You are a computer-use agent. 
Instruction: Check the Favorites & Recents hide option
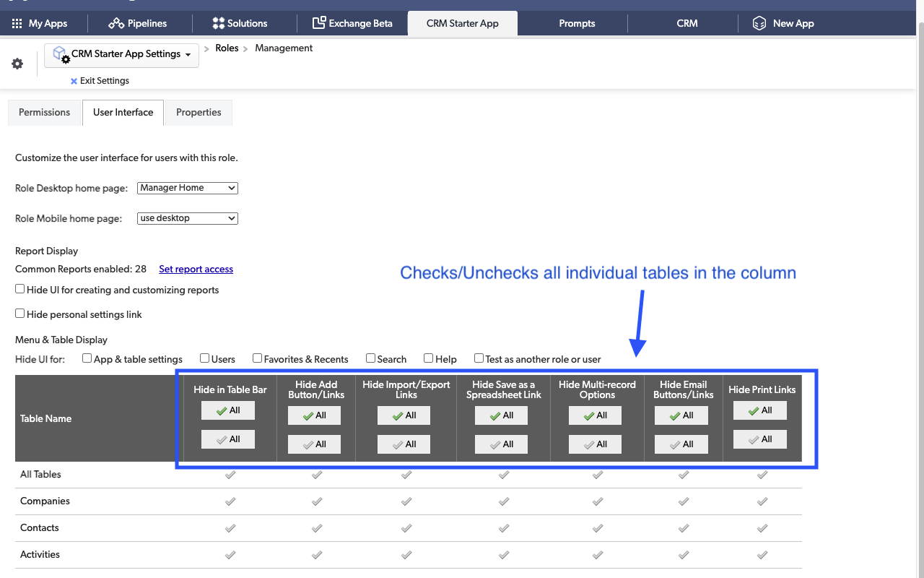[x=256, y=358]
